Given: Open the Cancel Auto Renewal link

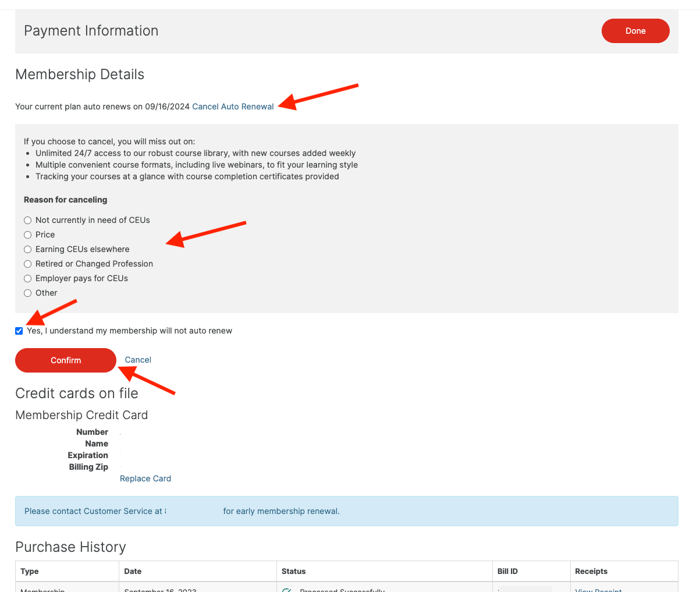Looking at the screenshot, I should tap(233, 107).
